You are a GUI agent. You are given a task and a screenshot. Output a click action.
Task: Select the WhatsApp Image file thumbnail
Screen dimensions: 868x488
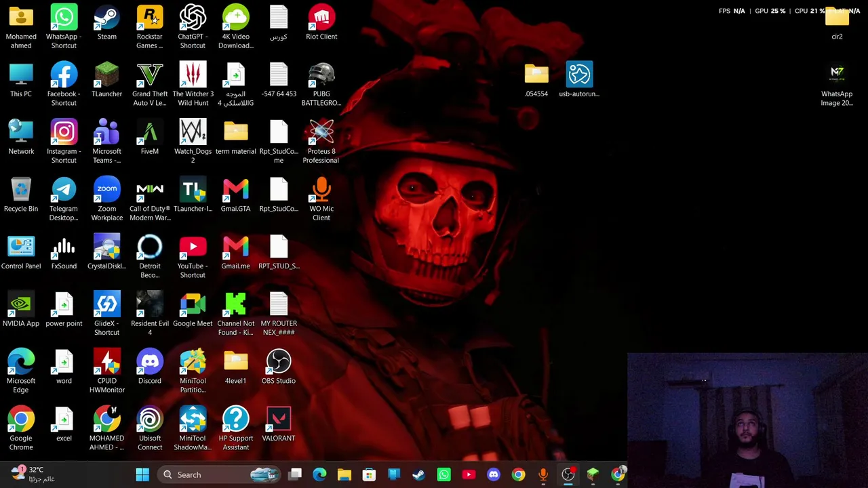coord(837,85)
